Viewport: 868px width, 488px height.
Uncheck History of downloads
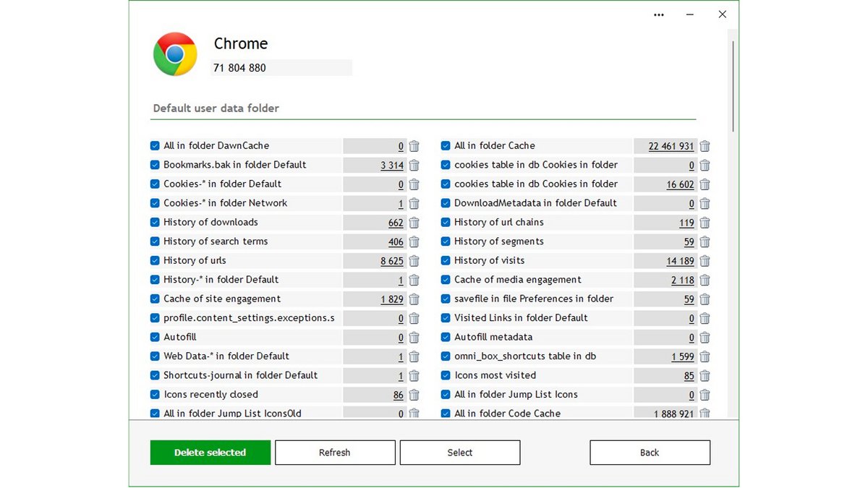(x=154, y=222)
